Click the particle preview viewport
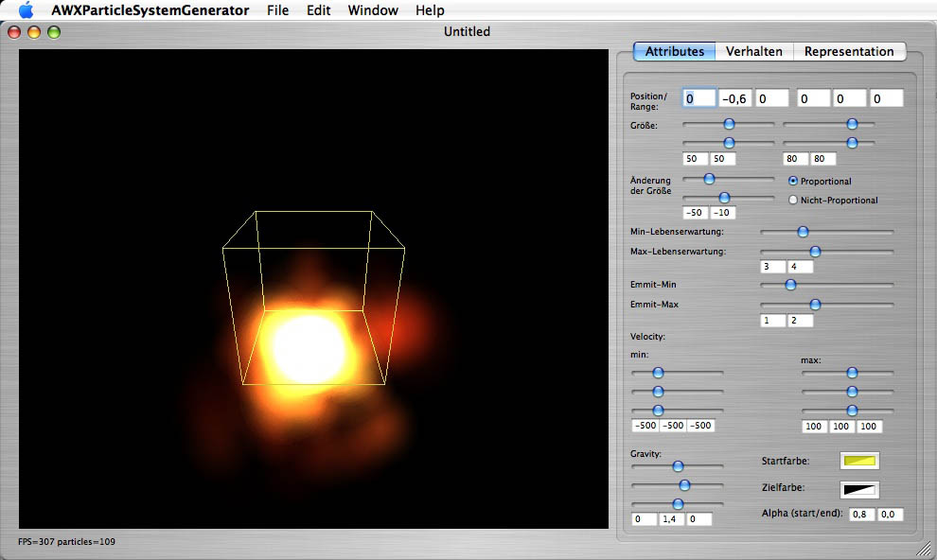 click(x=313, y=289)
